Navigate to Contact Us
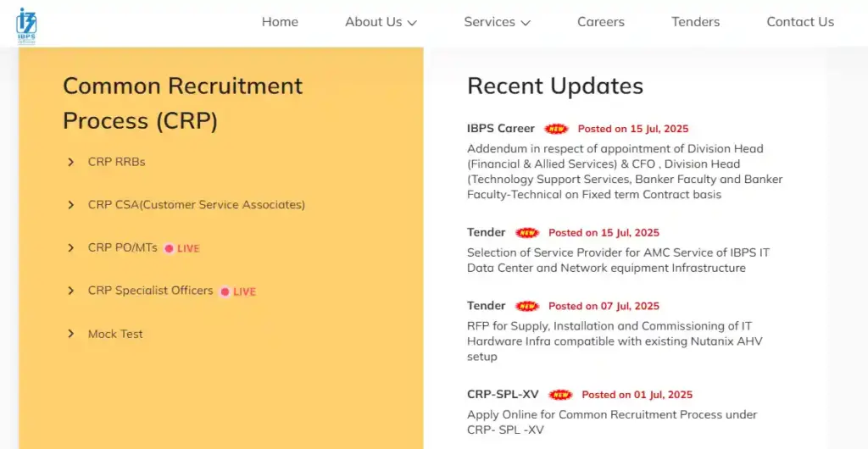The height and width of the screenshot is (449, 868). (800, 22)
